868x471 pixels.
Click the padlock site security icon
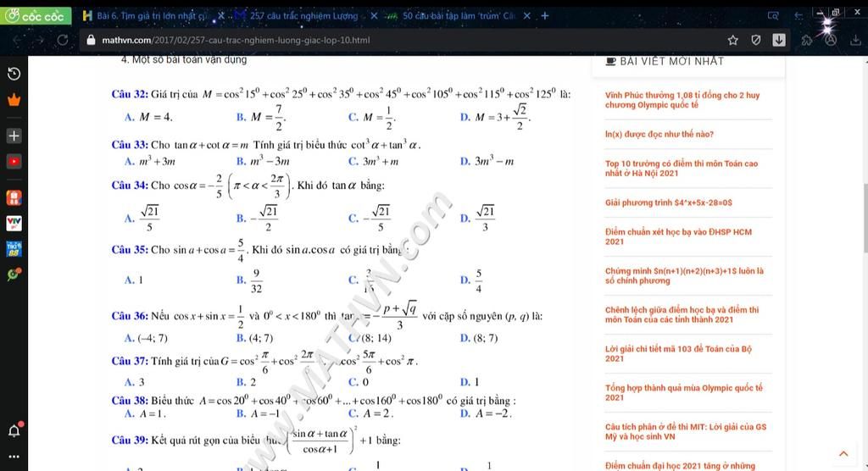click(x=92, y=40)
